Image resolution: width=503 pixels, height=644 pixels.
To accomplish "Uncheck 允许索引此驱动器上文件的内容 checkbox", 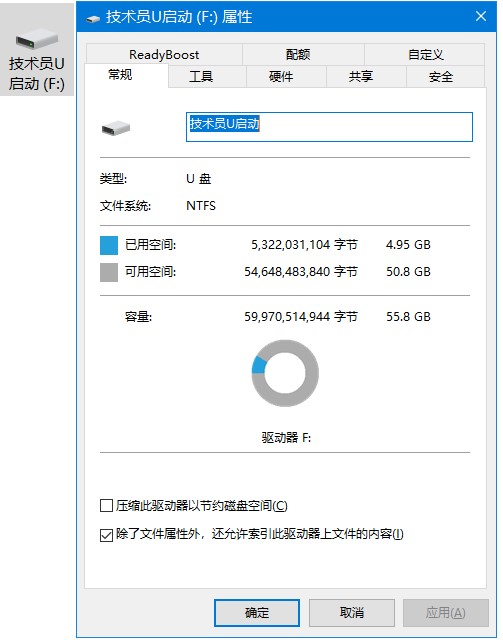I will coord(106,535).
